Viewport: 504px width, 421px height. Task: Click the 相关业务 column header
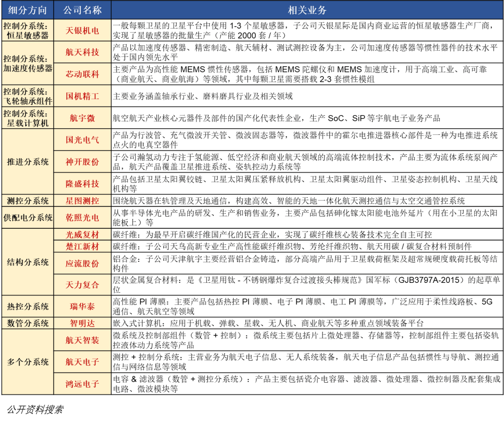[306, 9]
